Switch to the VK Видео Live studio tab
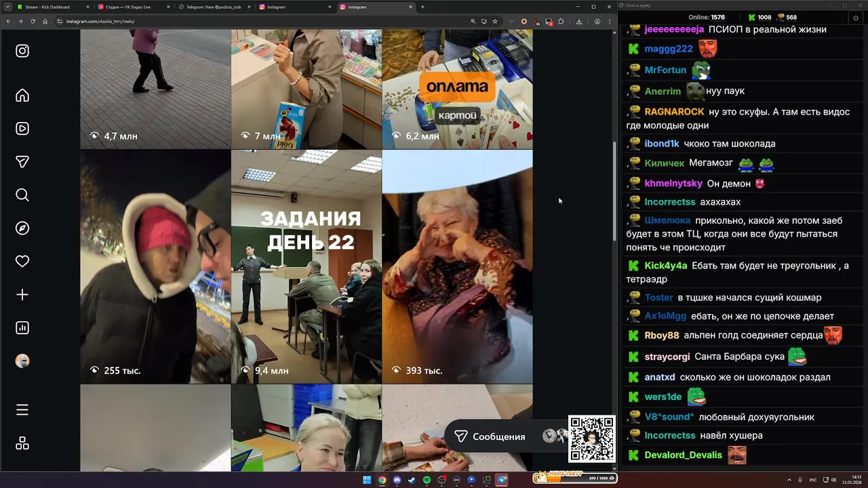 point(133,7)
